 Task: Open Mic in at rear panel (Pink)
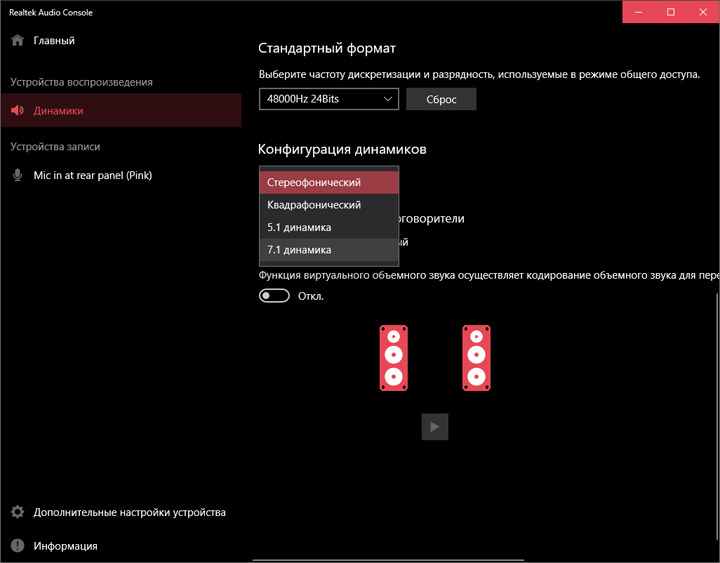pos(121,175)
